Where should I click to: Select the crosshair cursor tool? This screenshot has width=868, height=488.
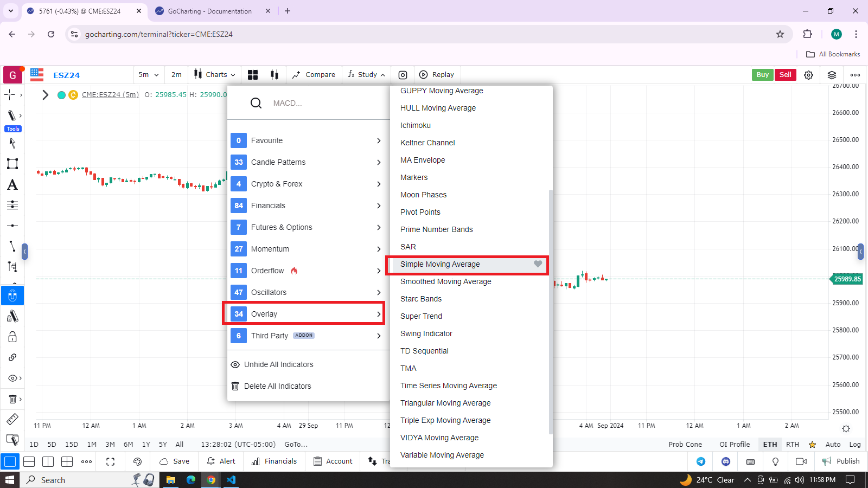10,95
